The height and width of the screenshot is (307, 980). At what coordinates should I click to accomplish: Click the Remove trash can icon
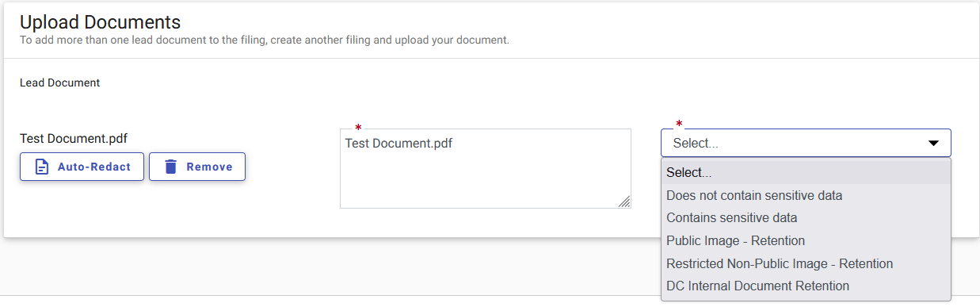pyautogui.click(x=170, y=167)
